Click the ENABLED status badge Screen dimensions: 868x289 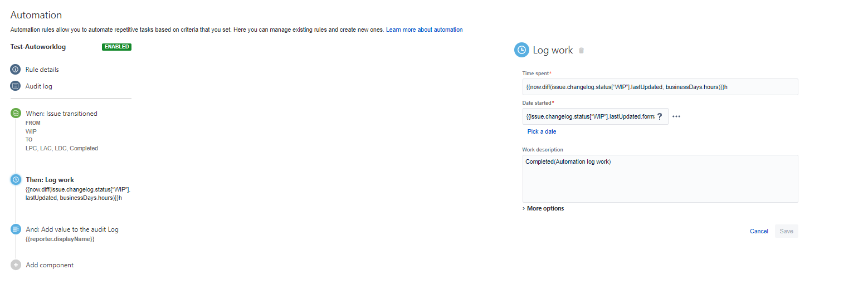tap(116, 47)
